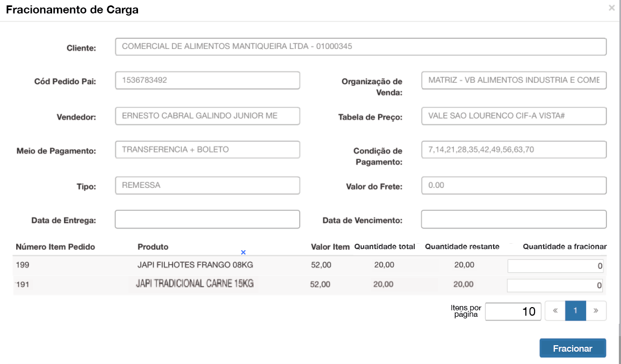Click the Número Item Pedido column header
Screen dimensions: 621x364
coord(55,247)
